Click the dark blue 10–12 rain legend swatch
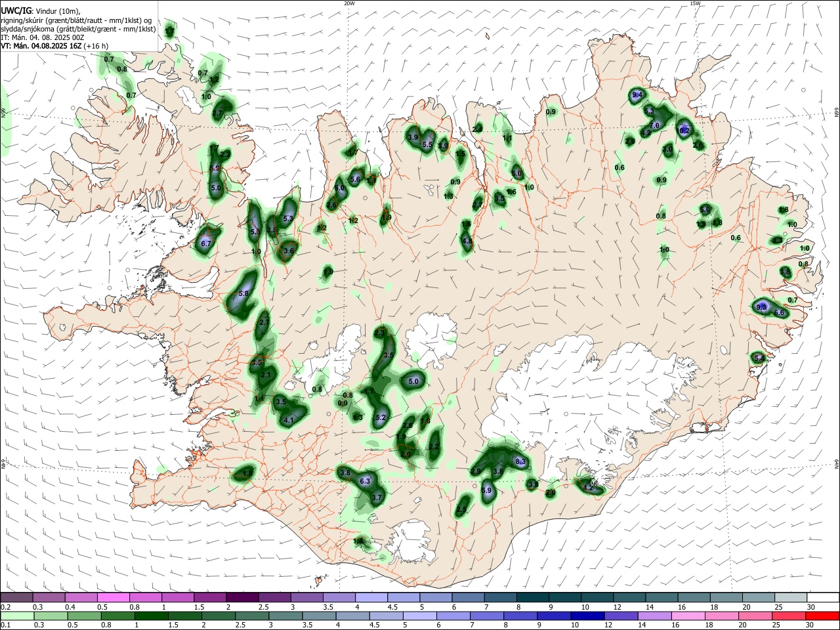Viewport: 840px width, 630px height. tap(587, 616)
